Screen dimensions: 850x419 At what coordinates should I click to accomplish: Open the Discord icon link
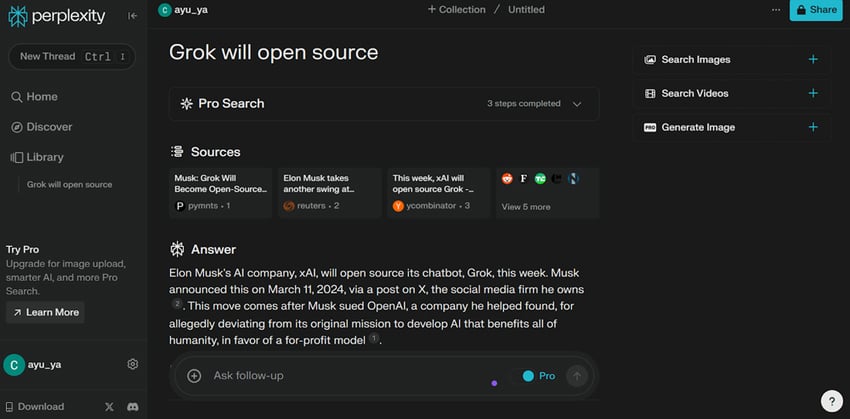point(133,407)
